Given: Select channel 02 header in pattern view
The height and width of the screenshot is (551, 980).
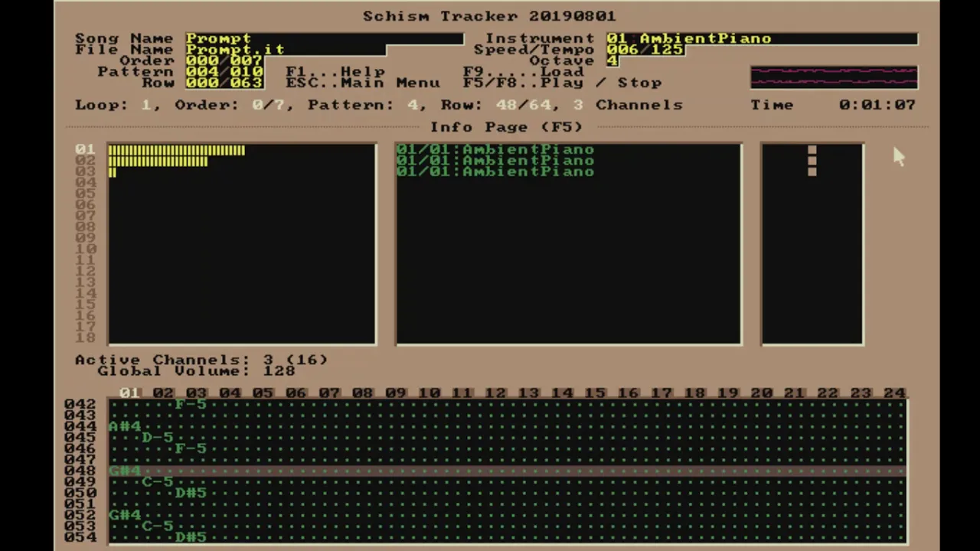Looking at the screenshot, I should click(x=163, y=393).
